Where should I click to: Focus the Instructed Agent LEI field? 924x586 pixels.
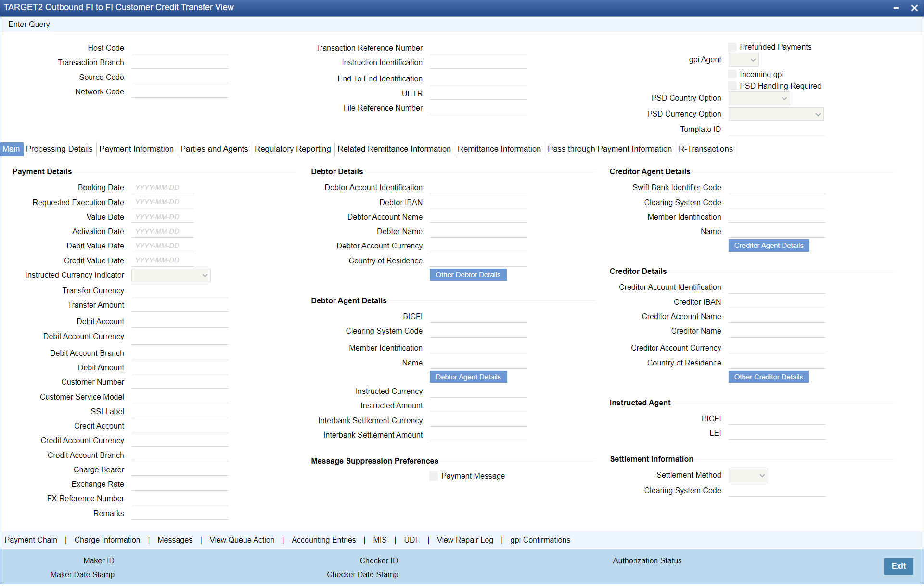pos(777,433)
